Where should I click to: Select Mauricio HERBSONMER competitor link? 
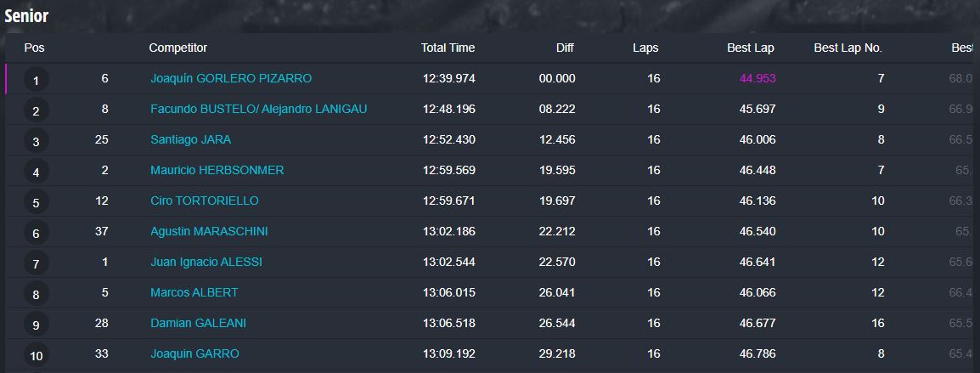point(217,170)
